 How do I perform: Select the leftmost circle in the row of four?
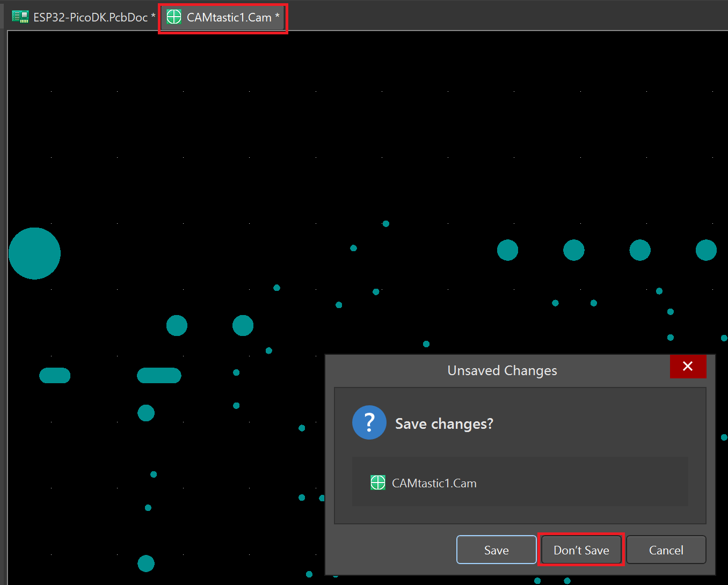click(507, 250)
